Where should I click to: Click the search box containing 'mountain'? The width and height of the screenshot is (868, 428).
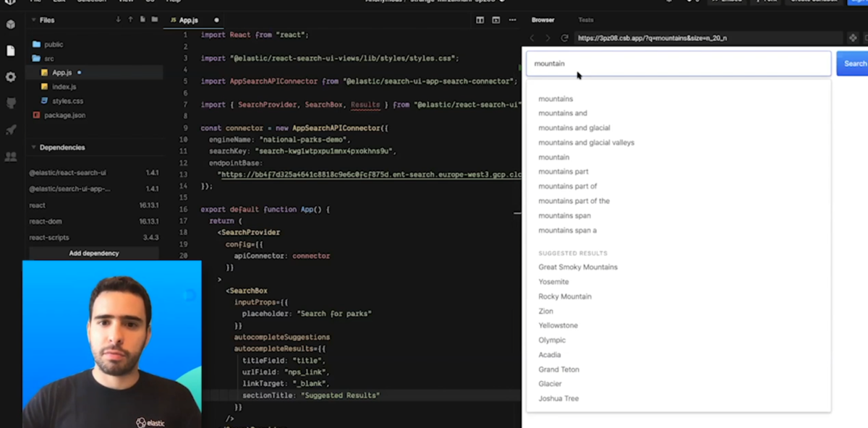tap(678, 64)
